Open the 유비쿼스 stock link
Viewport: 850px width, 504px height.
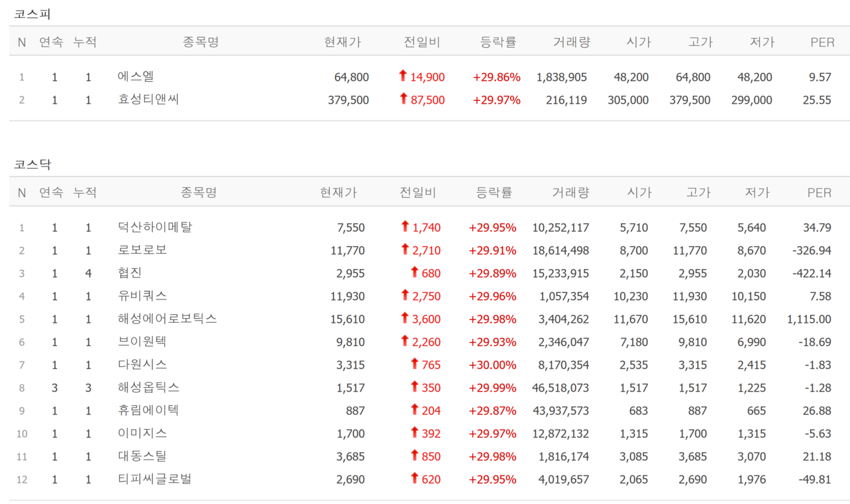(142, 296)
